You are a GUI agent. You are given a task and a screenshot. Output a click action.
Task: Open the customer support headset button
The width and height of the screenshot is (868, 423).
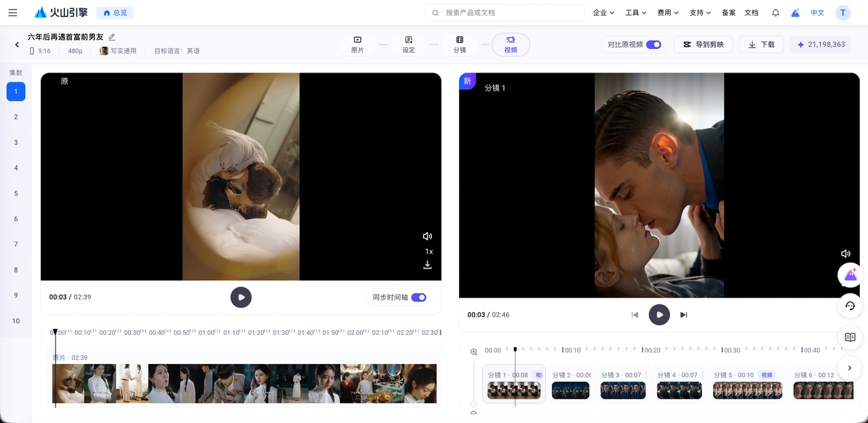coord(850,306)
